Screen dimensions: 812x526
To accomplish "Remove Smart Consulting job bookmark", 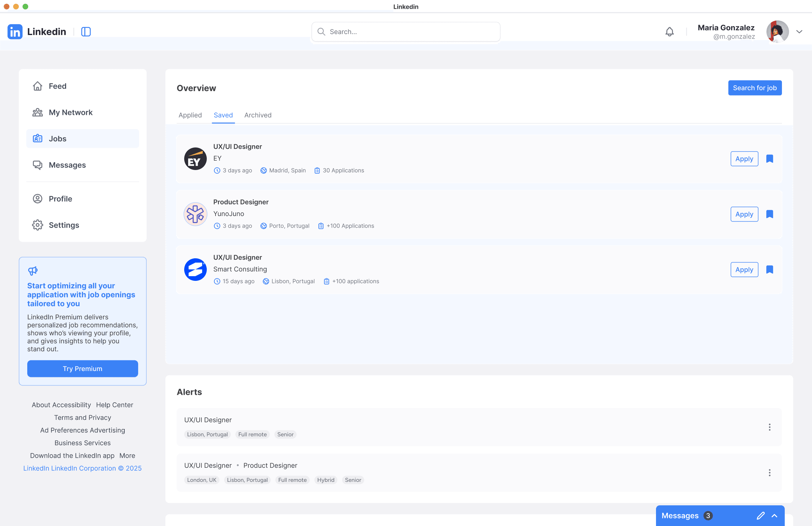I will (x=770, y=270).
